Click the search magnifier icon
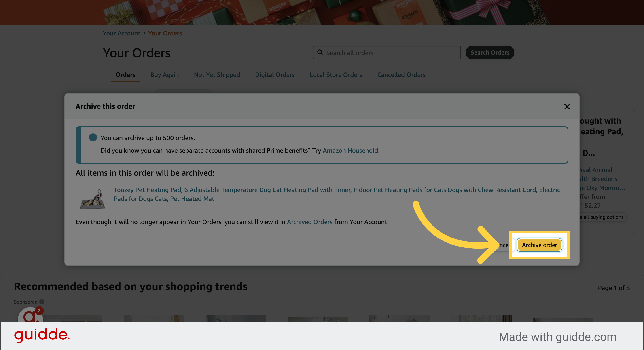644x350 pixels. (x=320, y=53)
